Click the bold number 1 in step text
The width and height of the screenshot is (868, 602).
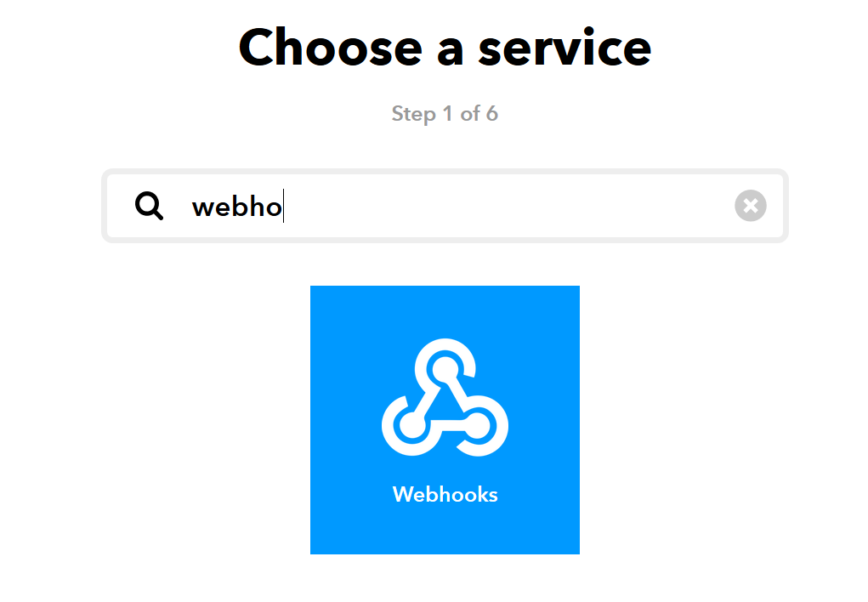tap(447, 114)
